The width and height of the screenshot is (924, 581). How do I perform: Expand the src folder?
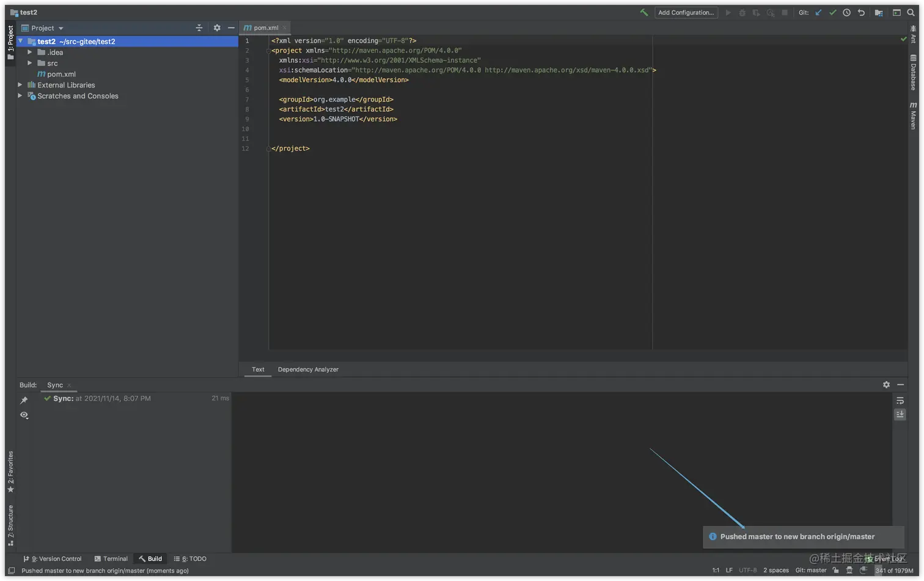[x=29, y=63]
